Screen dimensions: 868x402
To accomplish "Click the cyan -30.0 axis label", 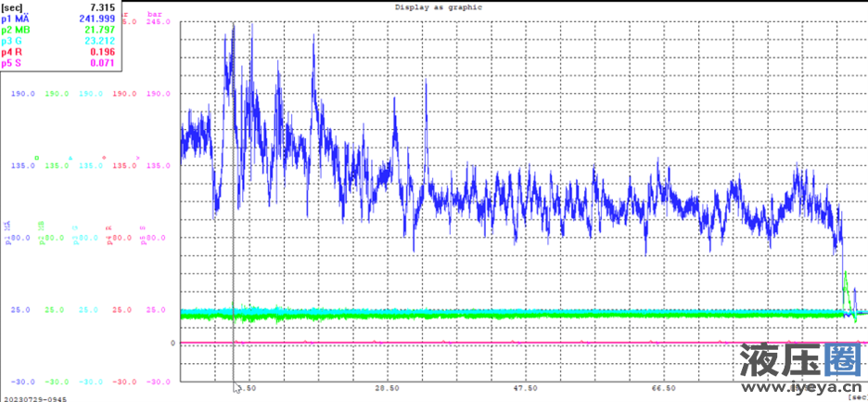I will tap(91, 382).
